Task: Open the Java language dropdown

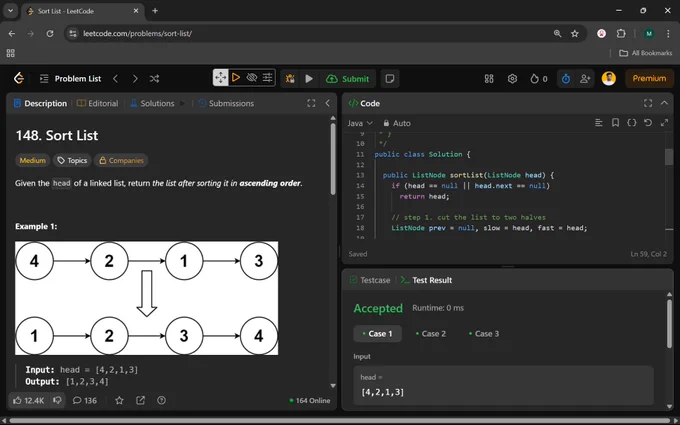Action: [x=360, y=123]
